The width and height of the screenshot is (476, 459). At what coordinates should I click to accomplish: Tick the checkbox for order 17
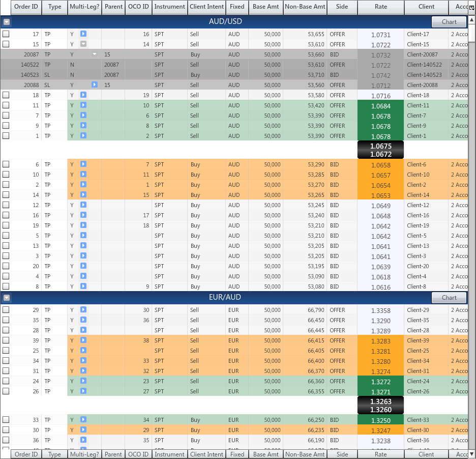(6, 34)
